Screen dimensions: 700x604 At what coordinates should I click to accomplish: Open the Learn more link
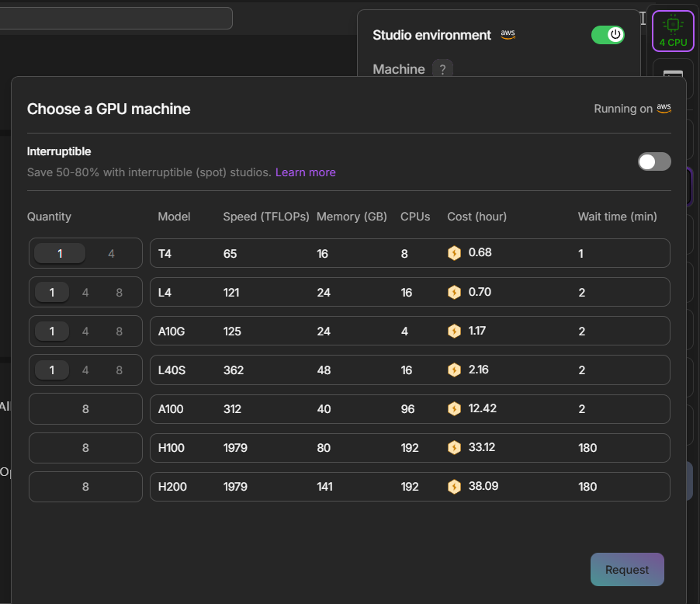pos(305,172)
